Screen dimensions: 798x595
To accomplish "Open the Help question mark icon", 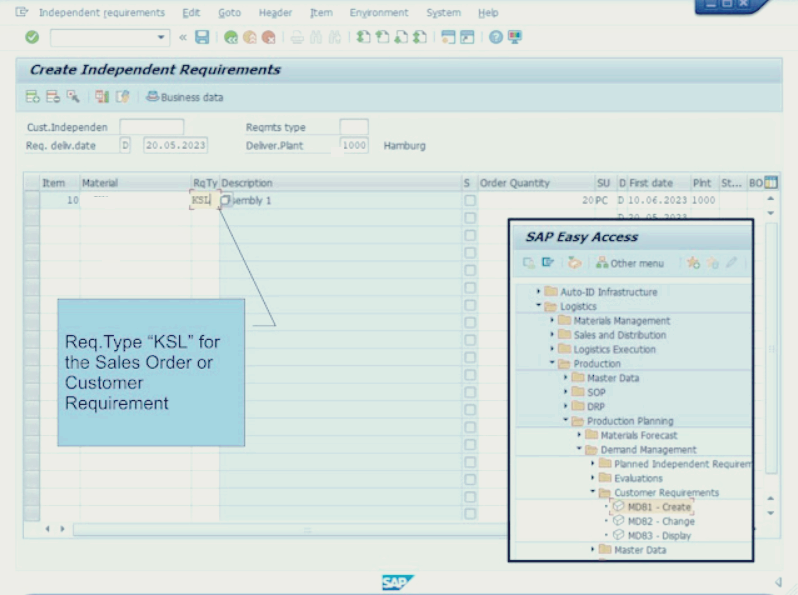I will coord(496,37).
